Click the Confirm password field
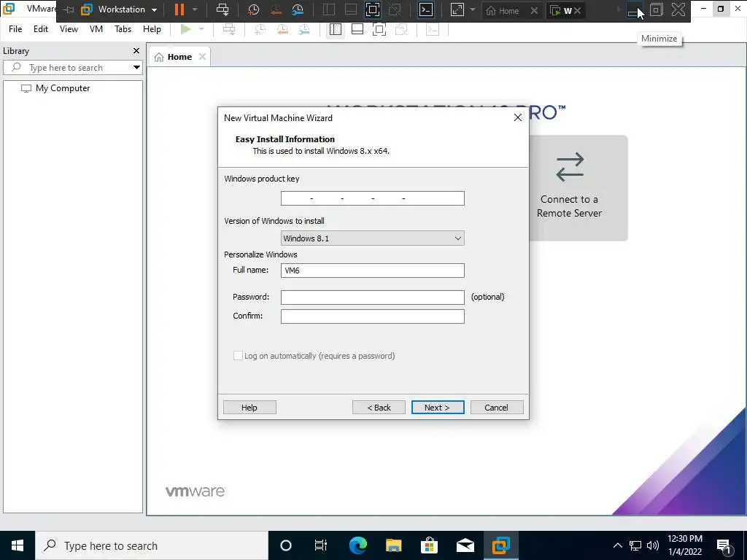Image resolution: width=747 pixels, height=560 pixels. click(x=373, y=316)
